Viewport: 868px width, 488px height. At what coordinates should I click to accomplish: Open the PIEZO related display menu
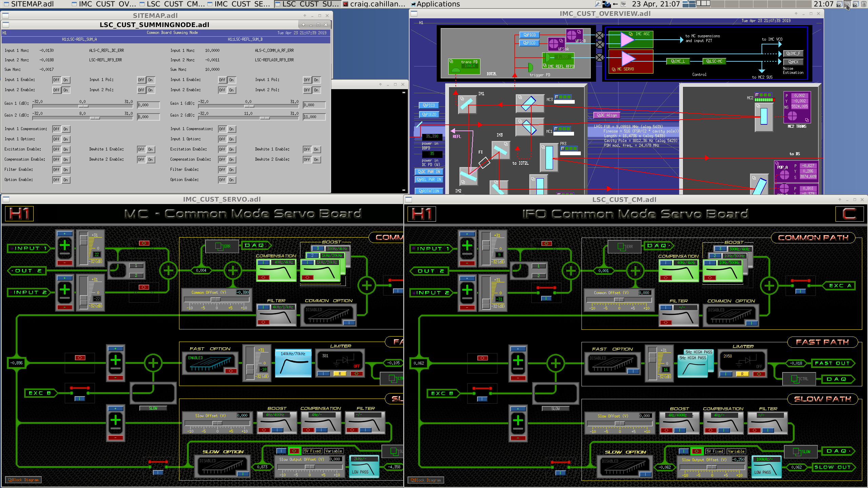[429, 115]
